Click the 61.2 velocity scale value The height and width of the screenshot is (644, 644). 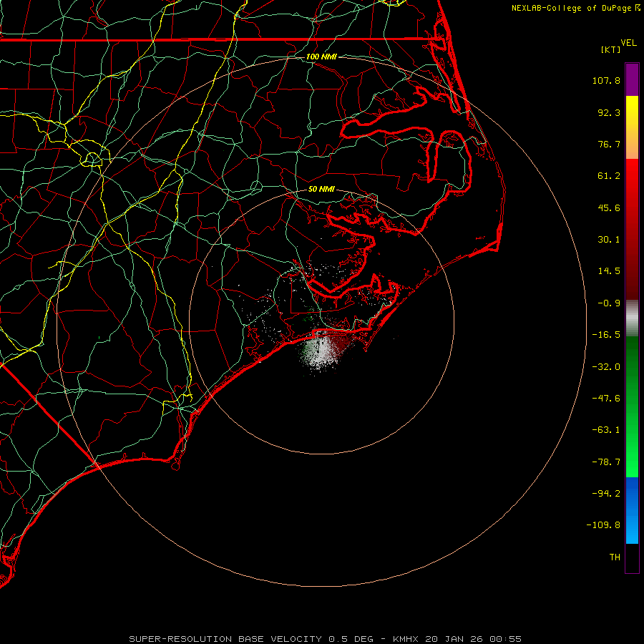click(609, 176)
